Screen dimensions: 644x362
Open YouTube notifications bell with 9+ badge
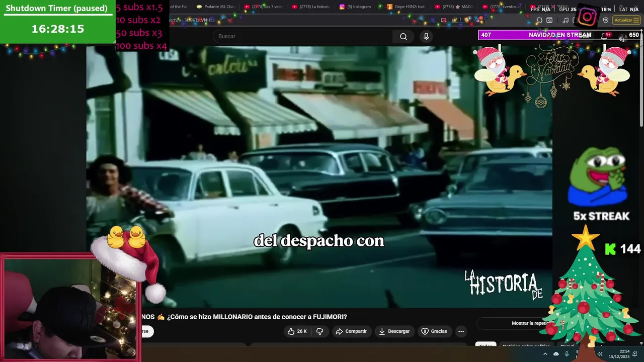[605, 36]
